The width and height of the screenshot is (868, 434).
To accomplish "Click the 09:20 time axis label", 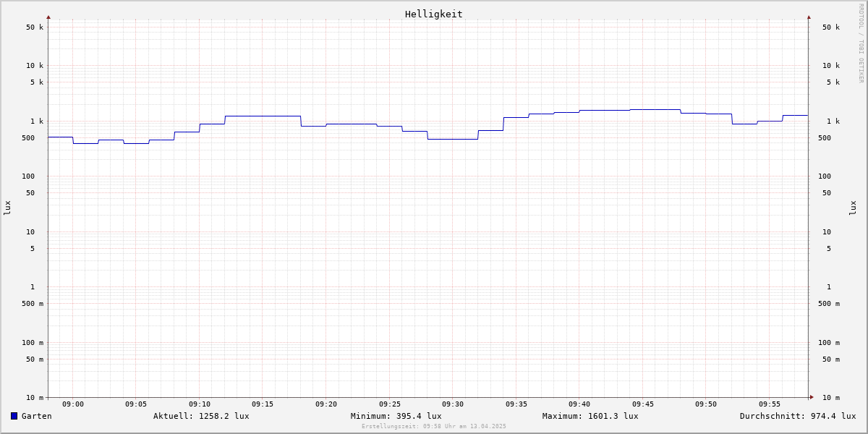I will point(326,404).
